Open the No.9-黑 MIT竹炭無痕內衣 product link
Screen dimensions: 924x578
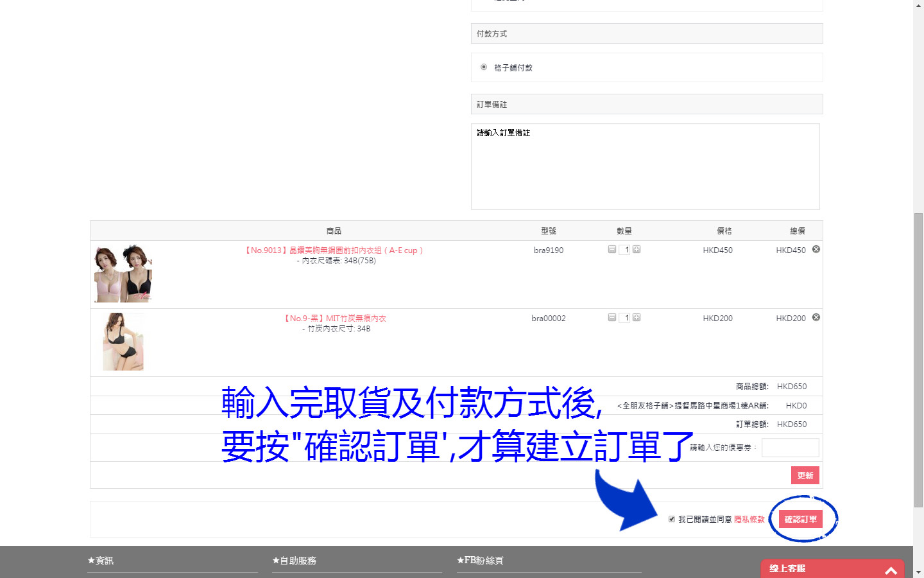tap(335, 319)
